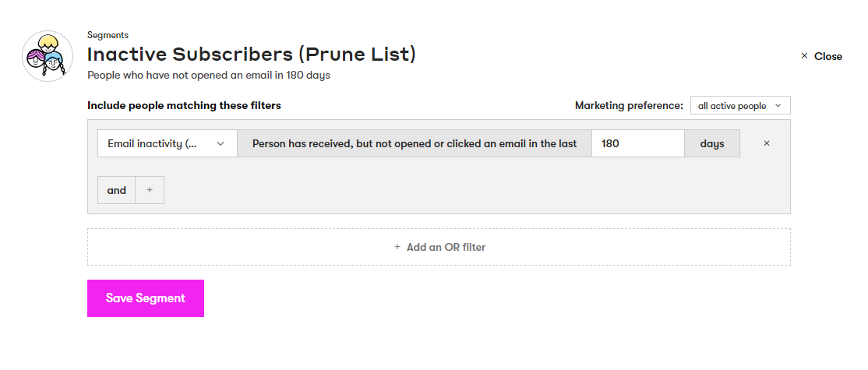This screenshot has height=370, width=868.
Task: Click the segment title Inactive Subscribers (Prune List)
Action: 252,55
